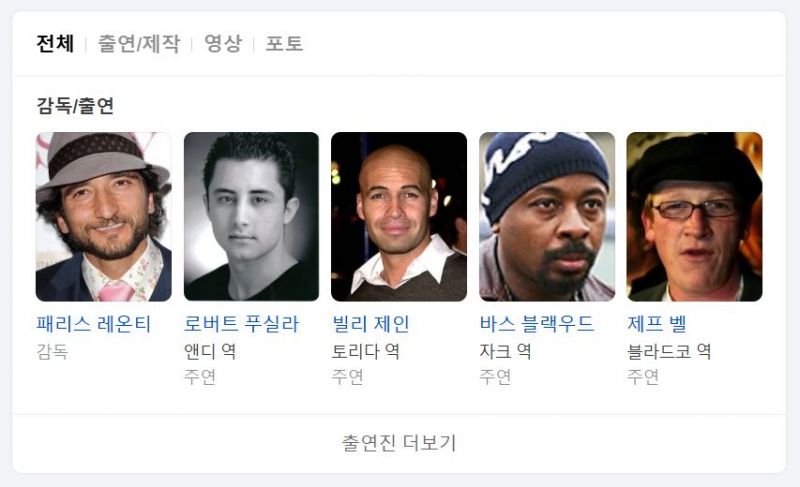Select the 영상 tab

pos(223,43)
